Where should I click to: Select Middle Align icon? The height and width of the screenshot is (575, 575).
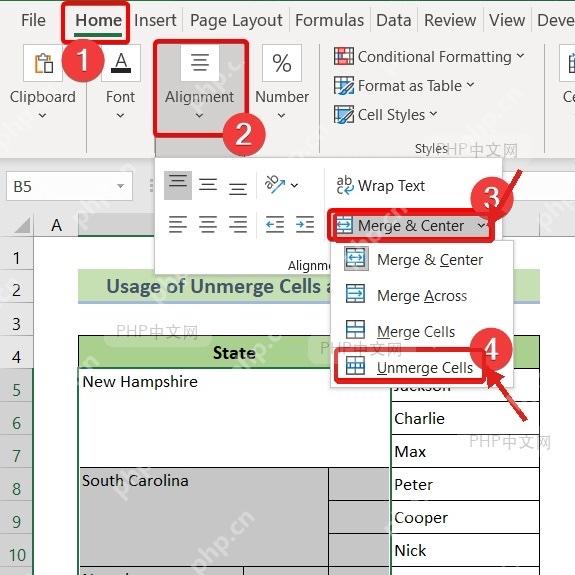(x=208, y=185)
